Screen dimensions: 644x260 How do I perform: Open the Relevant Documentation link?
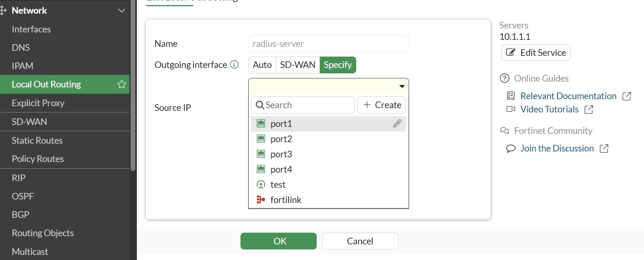(x=568, y=96)
